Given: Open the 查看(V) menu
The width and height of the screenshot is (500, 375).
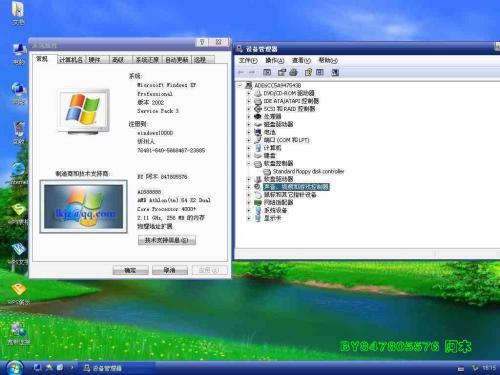Looking at the screenshot, I should [x=301, y=60].
